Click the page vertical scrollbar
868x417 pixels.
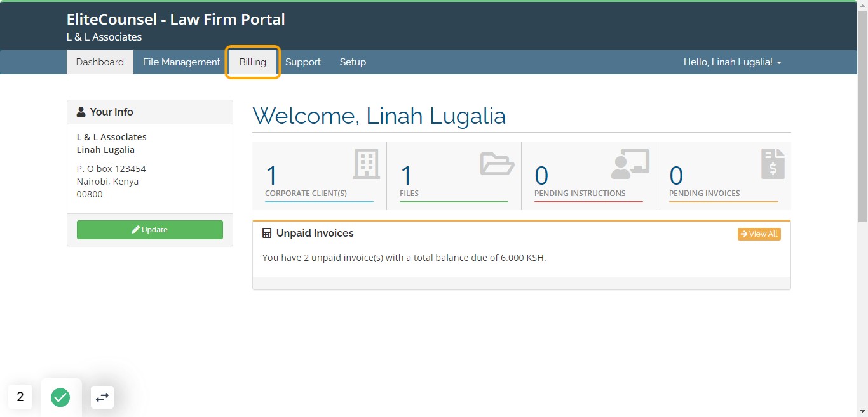pyautogui.click(x=862, y=116)
